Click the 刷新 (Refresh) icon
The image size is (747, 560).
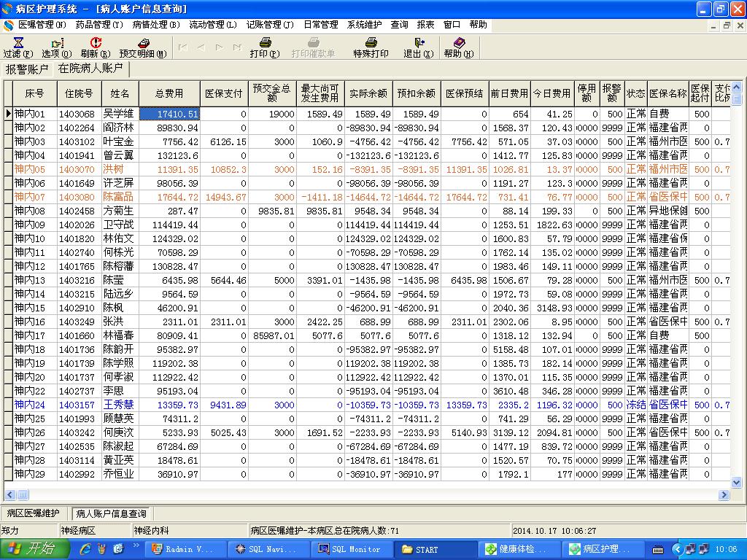point(95,44)
